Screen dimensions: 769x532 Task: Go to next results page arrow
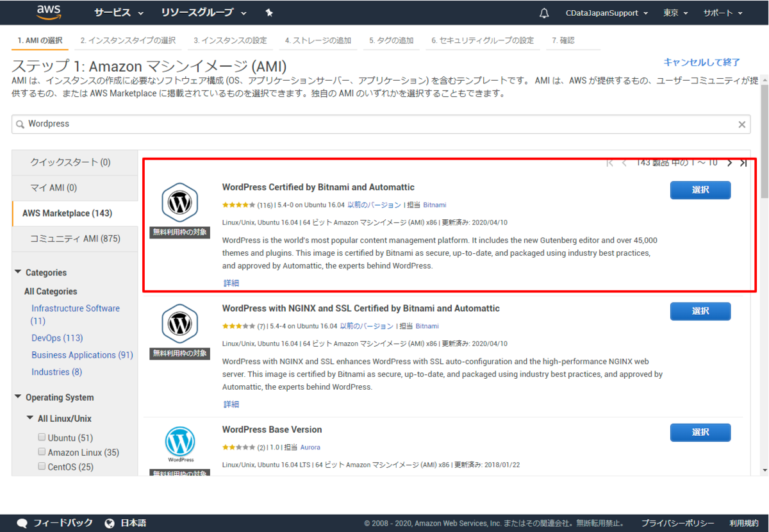pyautogui.click(x=729, y=163)
